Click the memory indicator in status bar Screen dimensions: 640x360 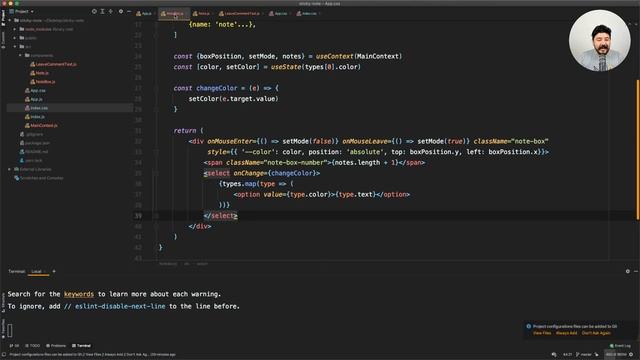(616, 355)
